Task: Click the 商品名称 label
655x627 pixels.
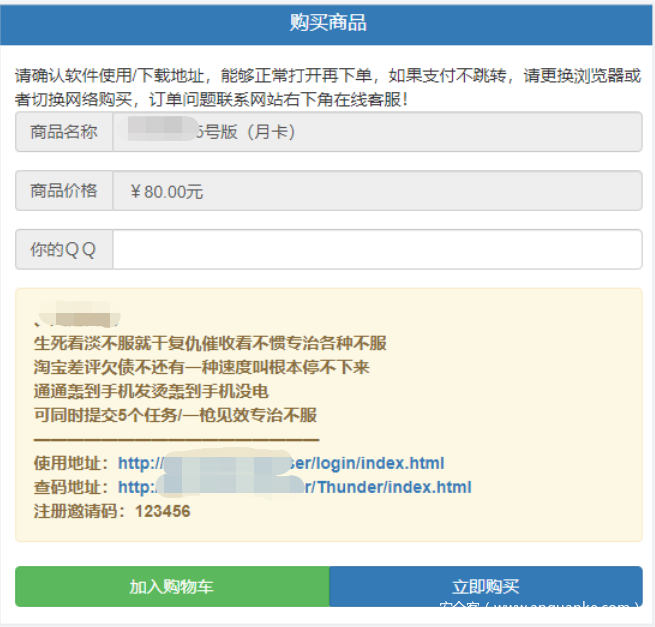Action: coord(64,132)
